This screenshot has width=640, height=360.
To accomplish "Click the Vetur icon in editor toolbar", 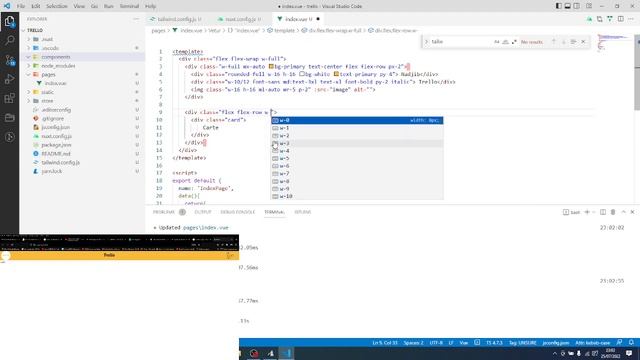I will [x=610, y=19].
